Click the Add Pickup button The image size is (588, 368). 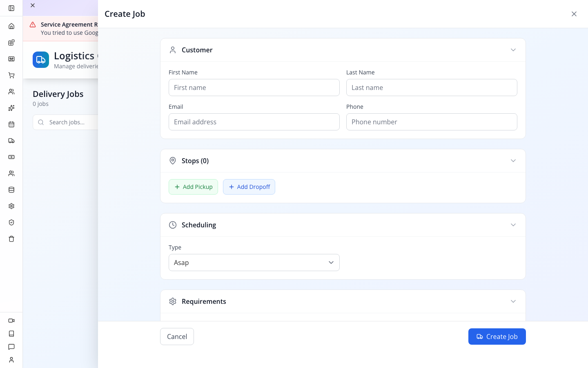pos(193,187)
